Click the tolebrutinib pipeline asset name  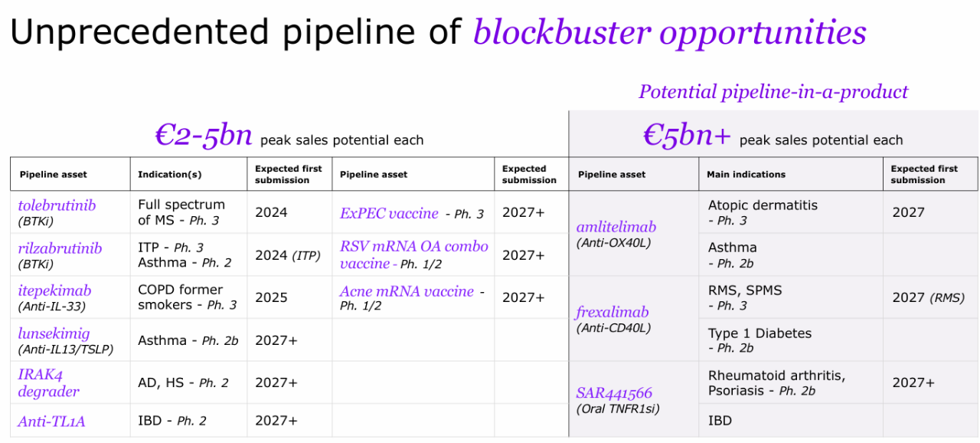pyautogui.click(x=57, y=205)
